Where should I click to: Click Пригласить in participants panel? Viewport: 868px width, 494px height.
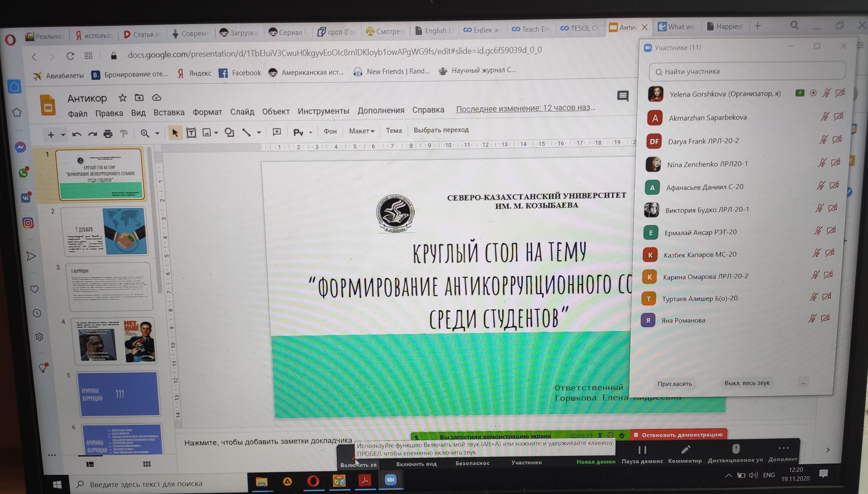point(675,384)
